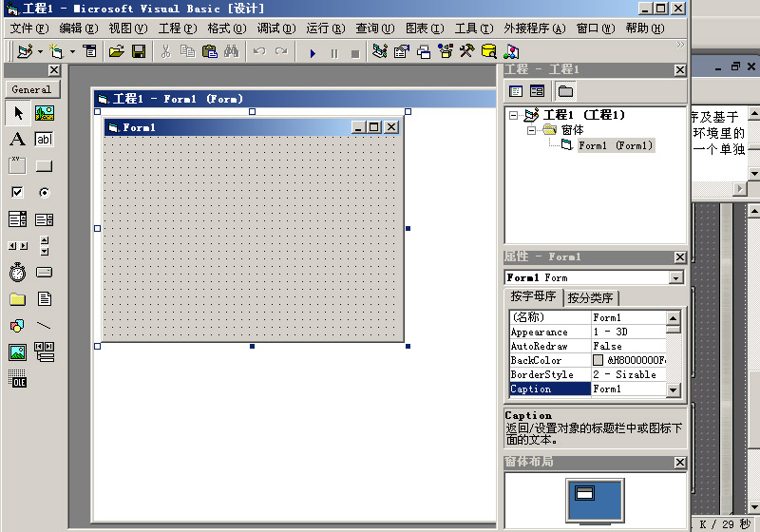Select the ListBox control tool
The height and width of the screenshot is (532, 760).
[44, 219]
